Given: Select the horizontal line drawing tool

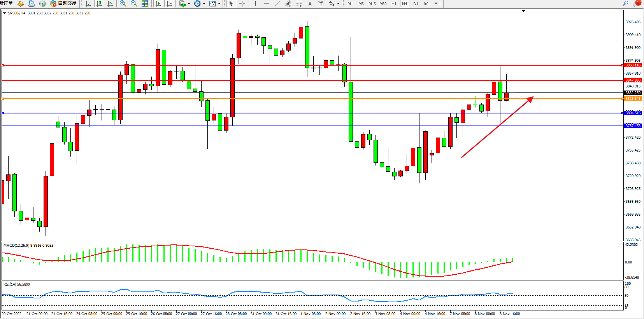Looking at the screenshot, I should point(266,3).
